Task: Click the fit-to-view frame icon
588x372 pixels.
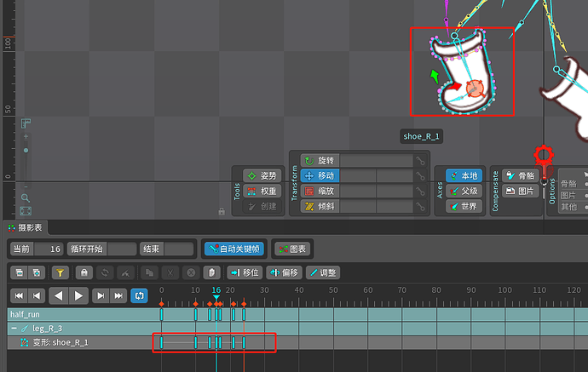Action: click(x=26, y=211)
